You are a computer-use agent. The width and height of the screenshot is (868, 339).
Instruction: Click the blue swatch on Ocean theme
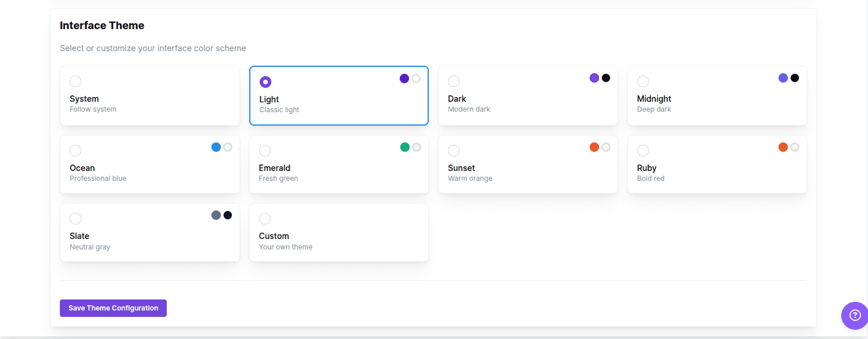[x=216, y=147]
